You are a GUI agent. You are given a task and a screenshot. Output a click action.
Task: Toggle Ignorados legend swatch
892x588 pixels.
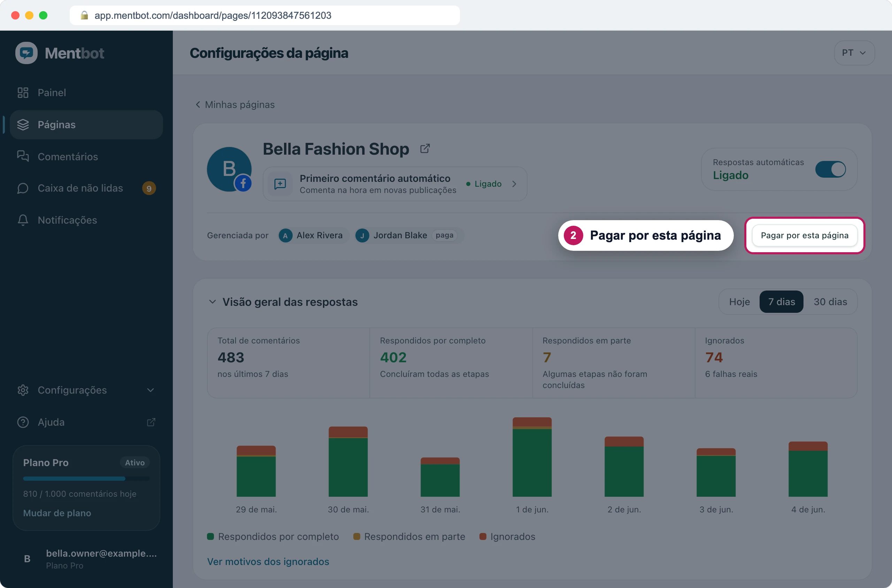point(483,537)
